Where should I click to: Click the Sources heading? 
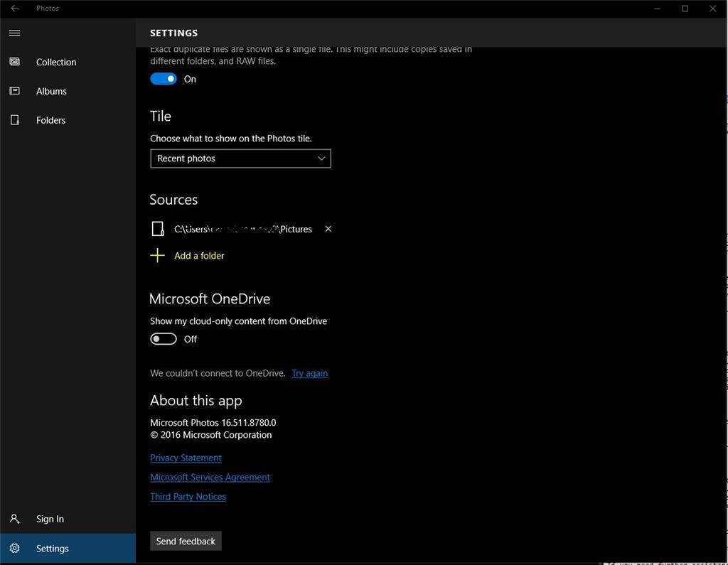[x=173, y=200]
